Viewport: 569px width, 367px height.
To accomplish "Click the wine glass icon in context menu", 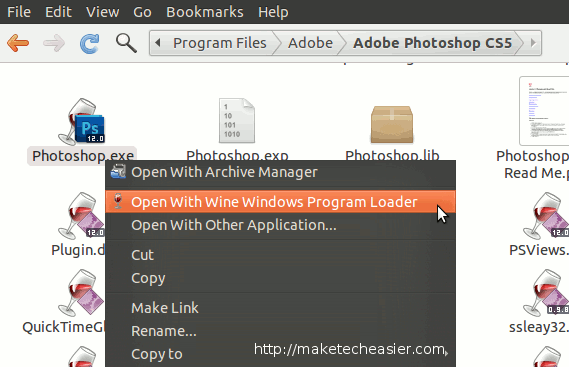I will tap(118, 201).
